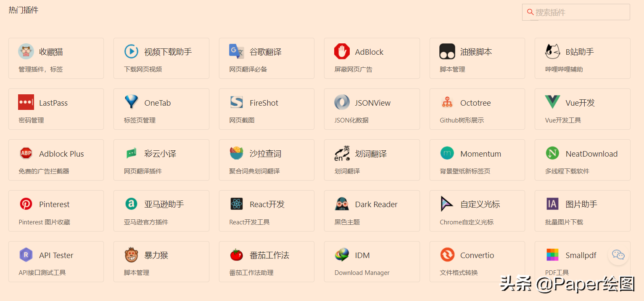The width and height of the screenshot is (644, 301).
Task: Click the Github树形展示 description text
Action: [462, 120]
